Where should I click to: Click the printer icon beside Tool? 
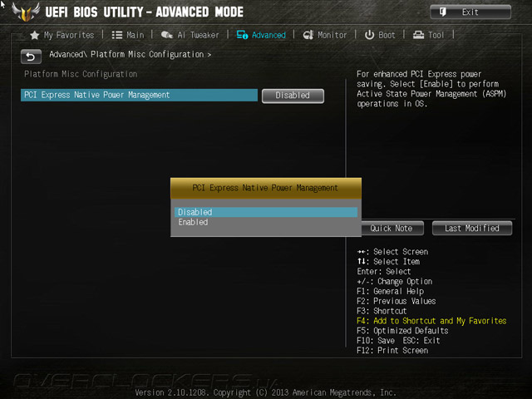(x=418, y=35)
